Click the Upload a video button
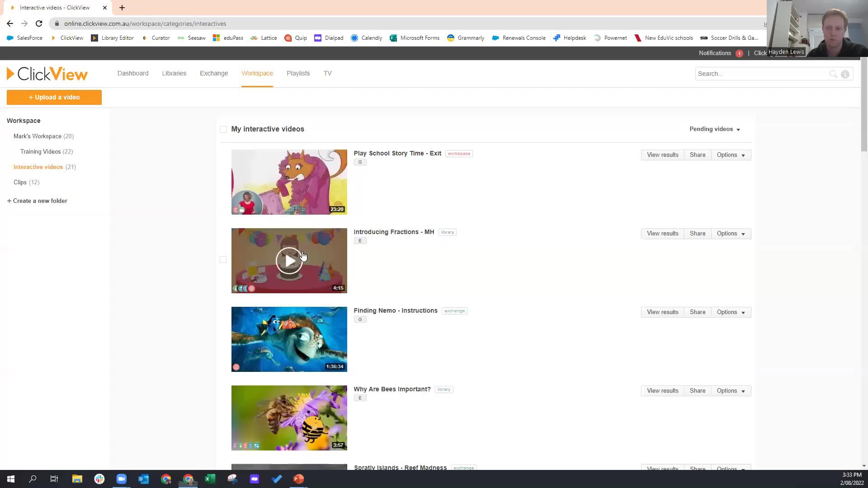Image resolution: width=868 pixels, height=488 pixels. tap(54, 97)
